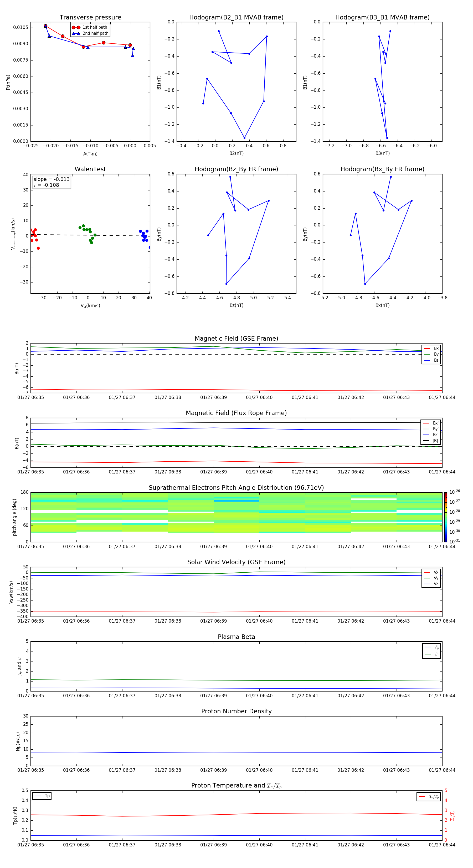Click the 'slope = -0.013' annotation

click(52, 179)
